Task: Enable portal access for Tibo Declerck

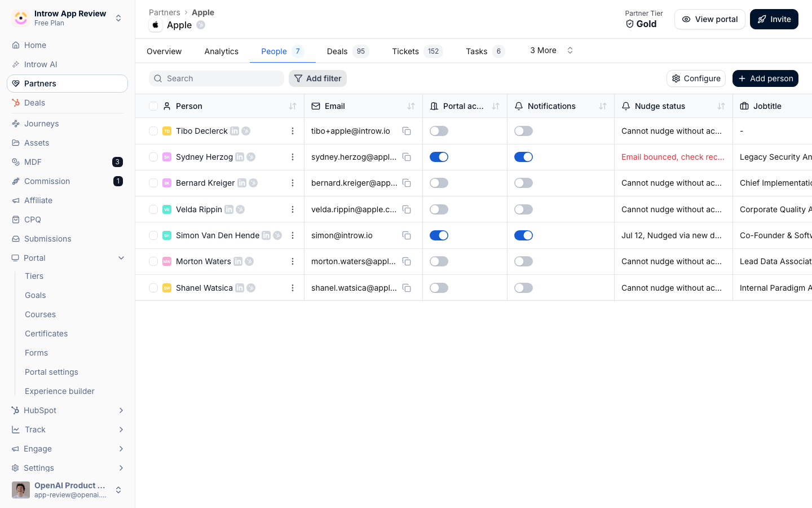Action: tap(439, 131)
